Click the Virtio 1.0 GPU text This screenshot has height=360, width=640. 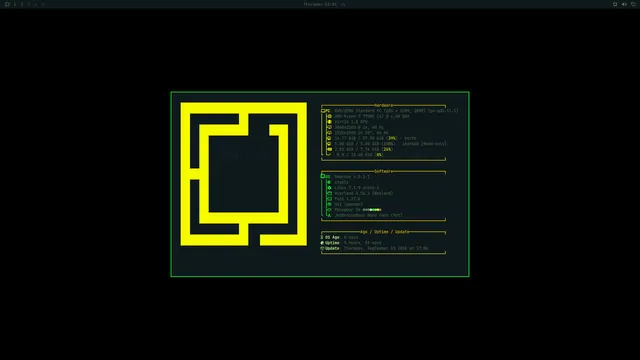pyautogui.click(x=351, y=122)
